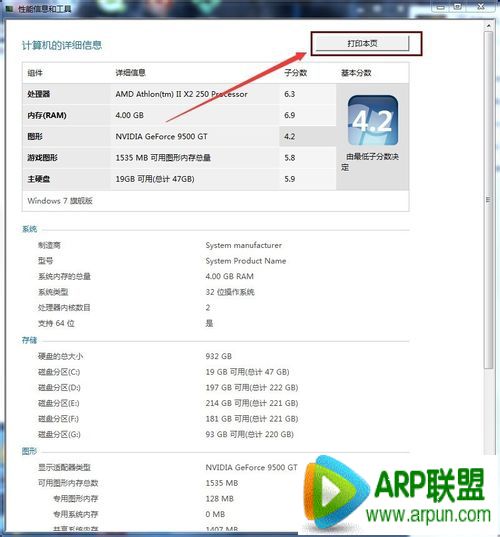Click the 磁盘分区(F:) label

[59, 419]
